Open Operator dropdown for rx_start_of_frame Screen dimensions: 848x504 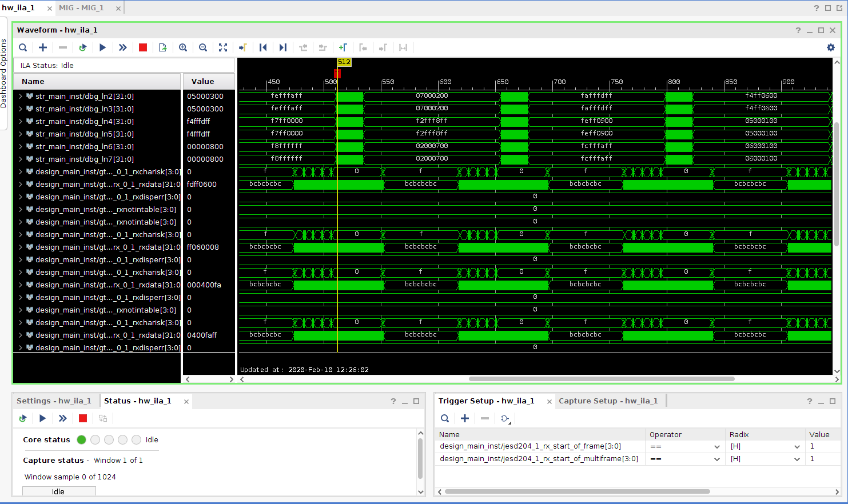(x=716, y=446)
